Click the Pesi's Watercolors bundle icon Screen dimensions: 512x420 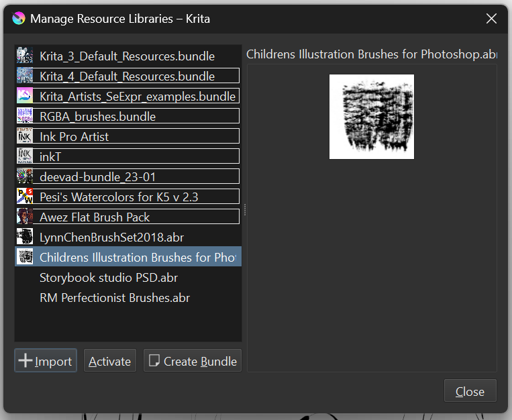pos(25,197)
